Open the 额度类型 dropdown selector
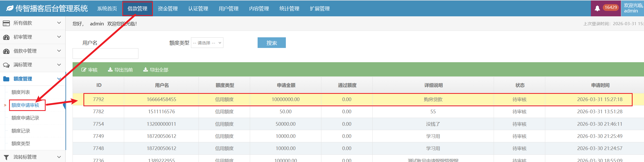Screen dimensions: 644x162 pyautogui.click(x=207, y=43)
